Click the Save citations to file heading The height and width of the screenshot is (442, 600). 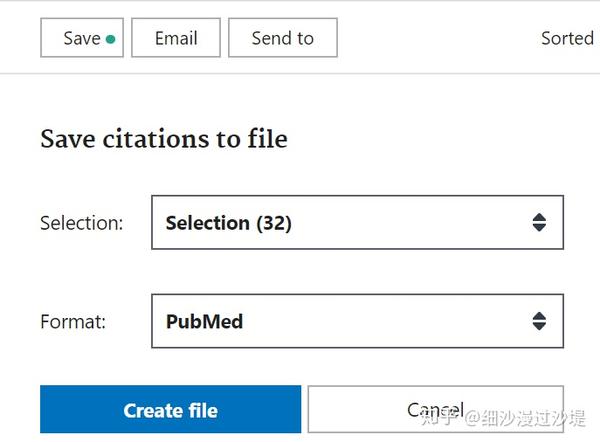click(x=164, y=139)
